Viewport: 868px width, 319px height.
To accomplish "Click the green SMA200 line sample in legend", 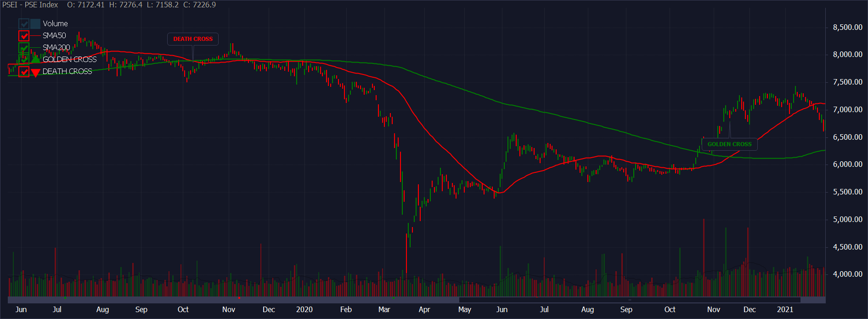I will coord(36,47).
